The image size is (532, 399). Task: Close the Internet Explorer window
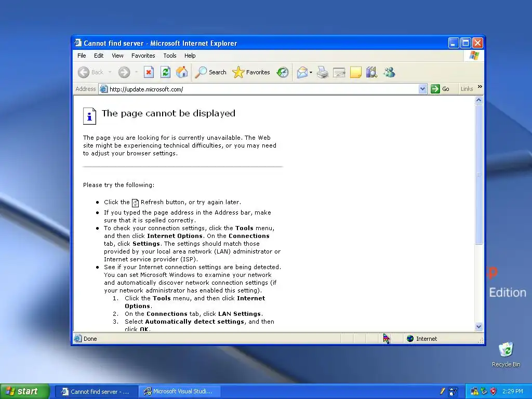pos(477,43)
